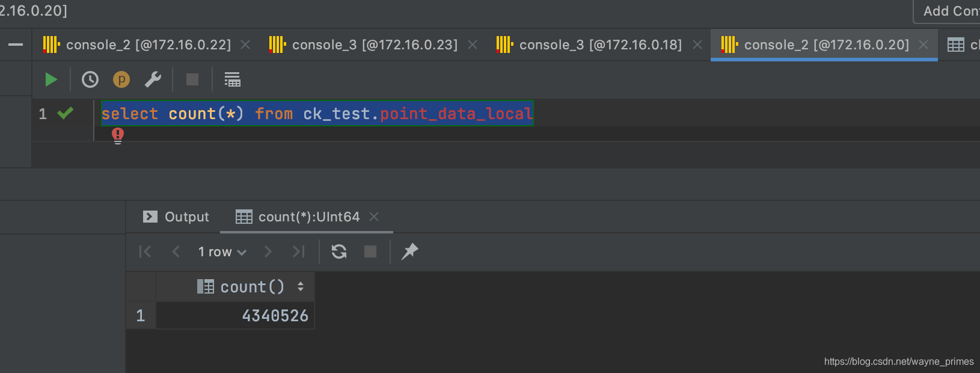The height and width of the screenshot is (373, 980).
Task: Sort by the count() column arrows
Action: [x=301, y=287]
